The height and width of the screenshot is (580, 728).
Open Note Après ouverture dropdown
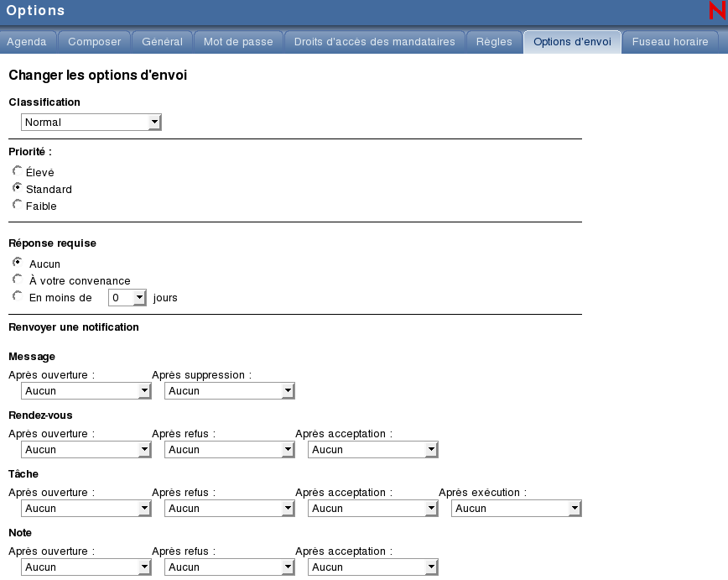click(86, 567)
